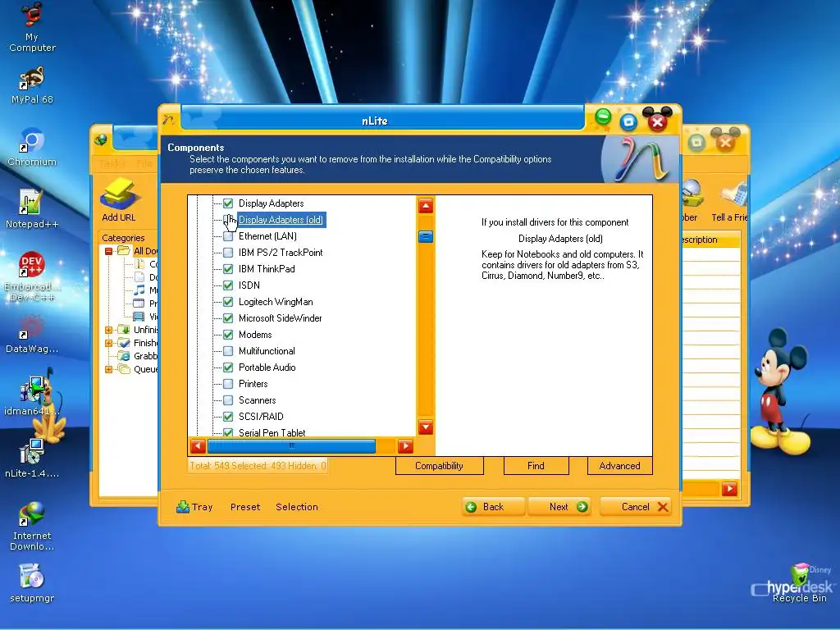840x630 pixels.
Task: Go Back to previous nLite step
Action: click(x=493, y=507)
